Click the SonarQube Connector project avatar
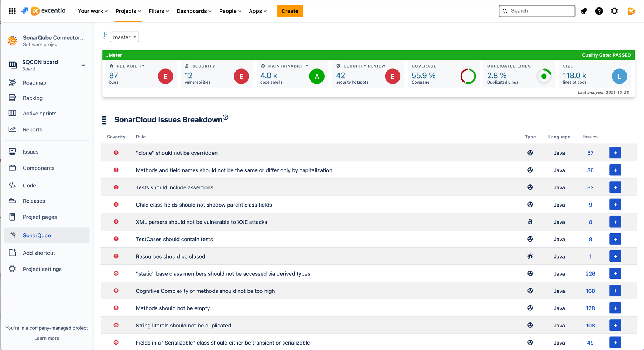 [12, 40]
